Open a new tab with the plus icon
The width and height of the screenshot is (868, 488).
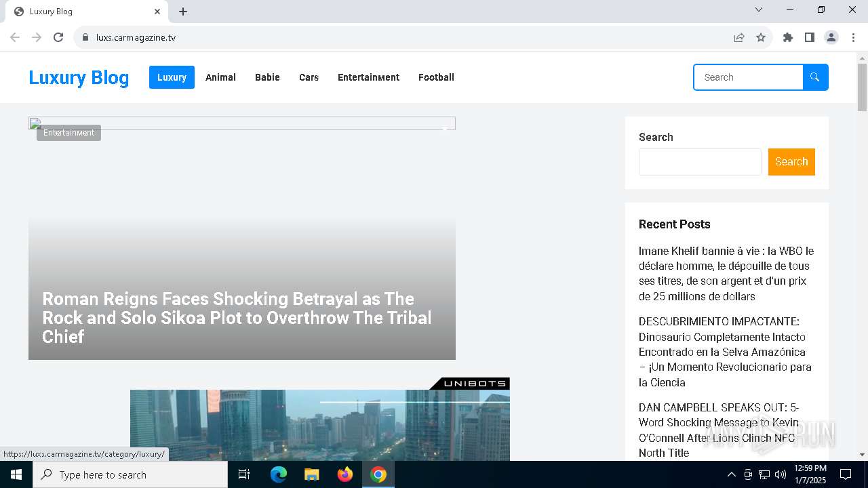183,12
